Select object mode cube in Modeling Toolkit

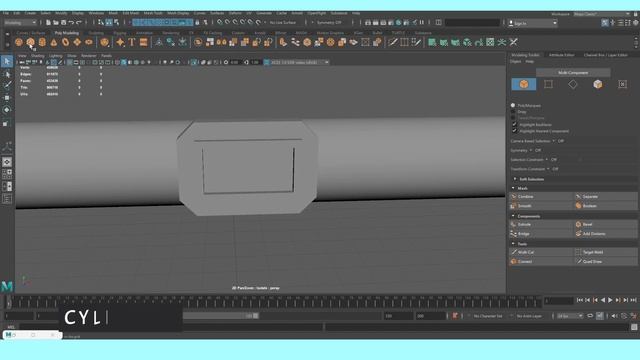[524, 84]
